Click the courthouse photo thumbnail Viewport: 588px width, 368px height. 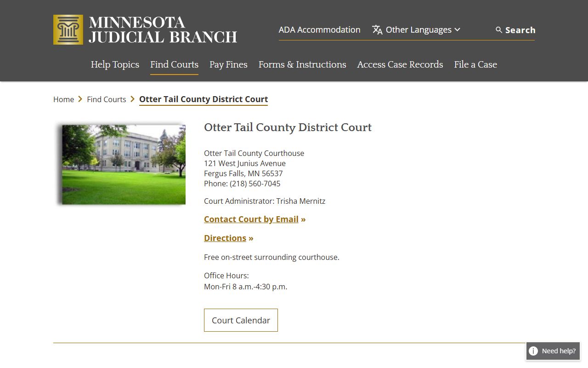(x=121, y=164)
